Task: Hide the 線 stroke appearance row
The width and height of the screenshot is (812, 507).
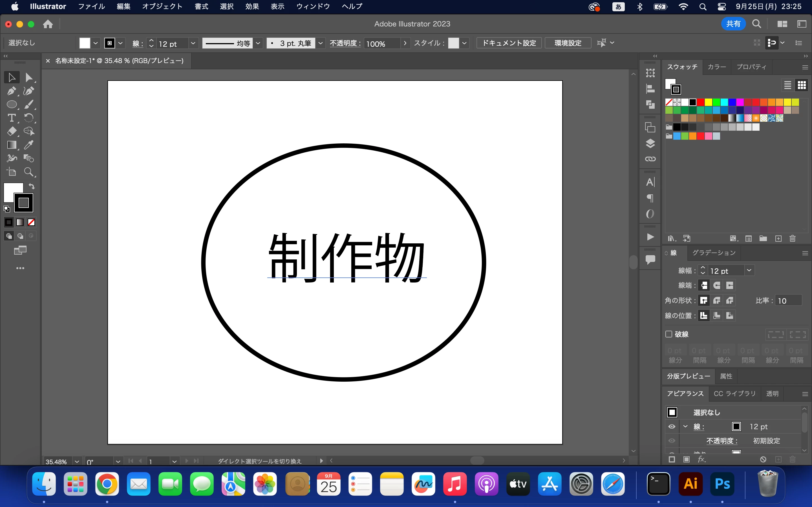Action: coord(672,426)
